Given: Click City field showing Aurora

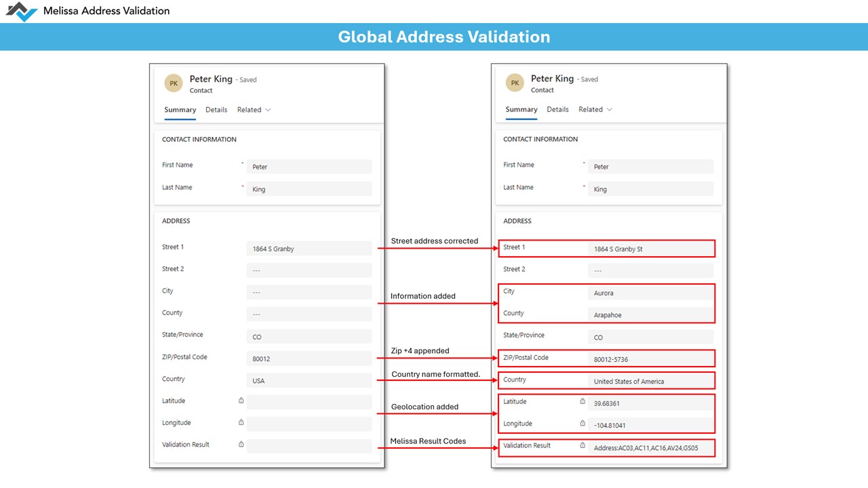Looking at the screenshot, I should (651, 293).
